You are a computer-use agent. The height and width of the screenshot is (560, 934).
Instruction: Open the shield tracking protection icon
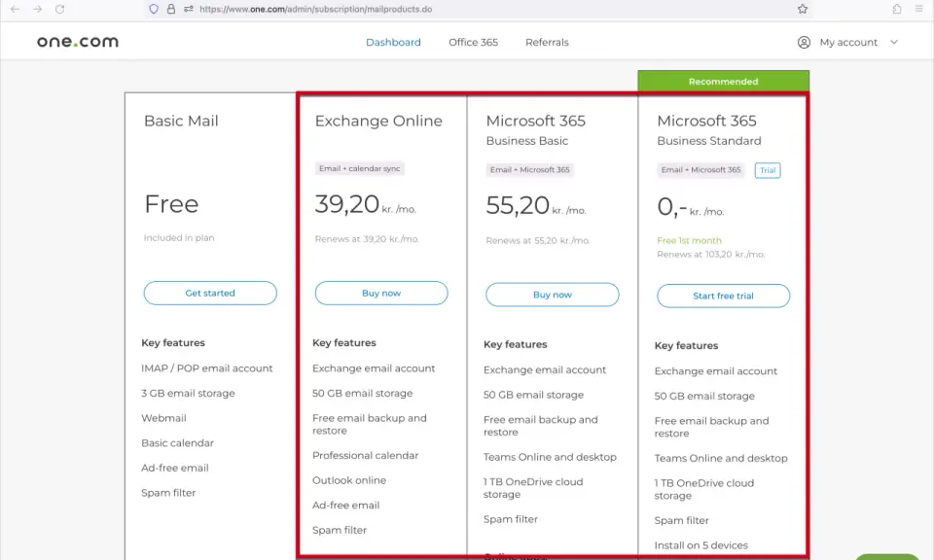(x=154, y=9)
